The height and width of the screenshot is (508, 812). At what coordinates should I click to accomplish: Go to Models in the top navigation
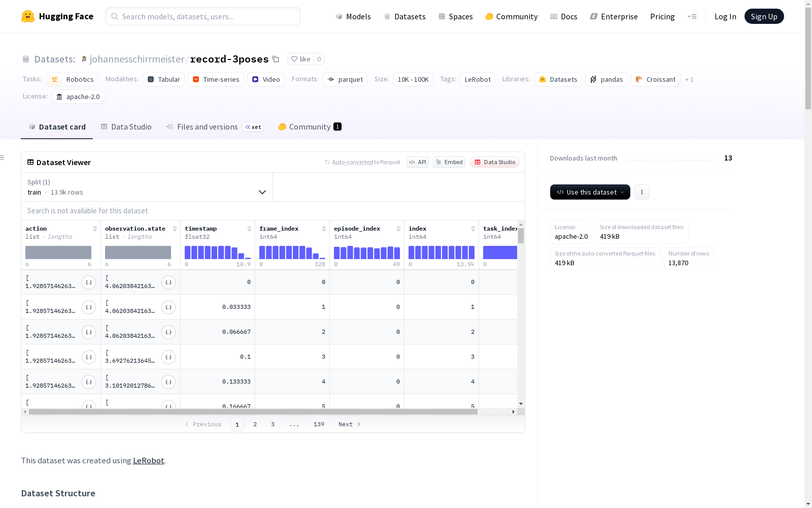[x=353, y=16]
